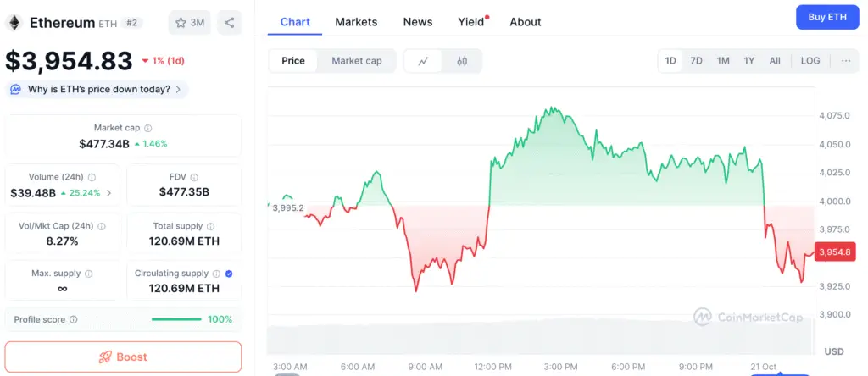
Task: Go to the News tab
Action: tap(418, 22)
